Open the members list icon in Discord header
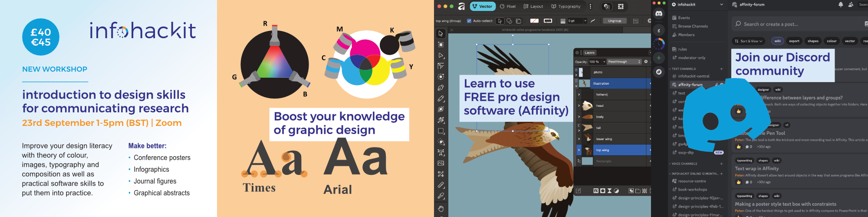Image resolution: width=868 pixels, height=217 pixels. (851, 4)
